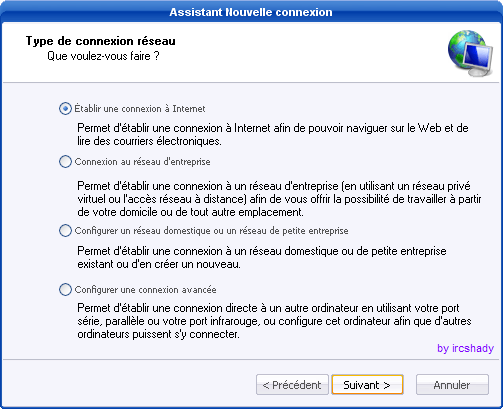Choose the Connexion au réseau d'entreprise radio circle
The height and width of the screenshot is (409, 503).
pyautogui.click(x=65, y=162)
